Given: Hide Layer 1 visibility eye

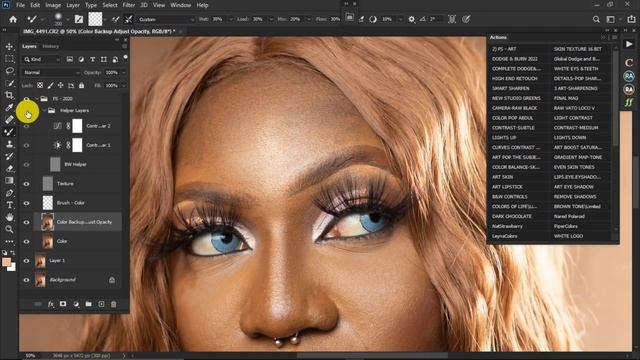Looking at the screenshot, I should pyautogui.click(x=27, y=261).
